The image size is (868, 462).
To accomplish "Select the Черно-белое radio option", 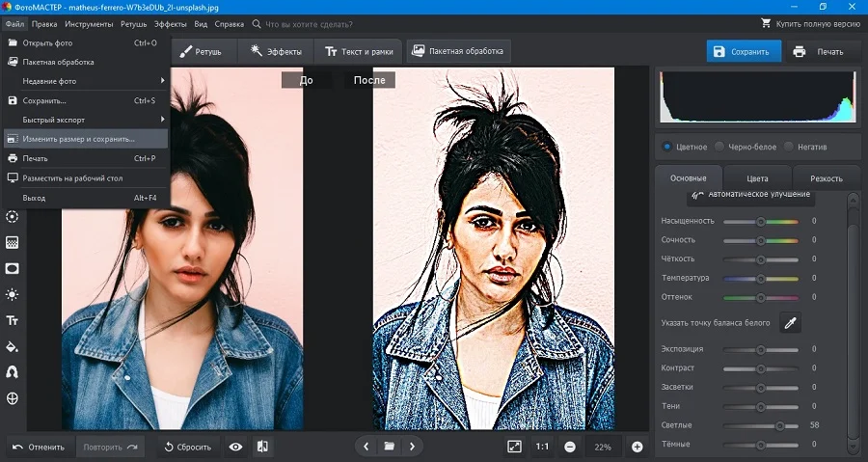I will pyautogui.click(x=719, y=147).
